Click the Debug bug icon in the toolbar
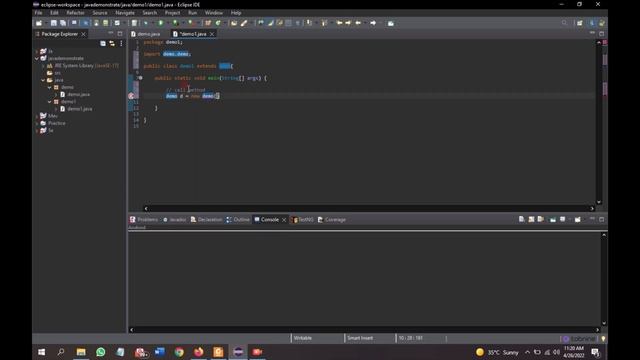This screenshot has height=360, width=640. (x=146, y=23)
